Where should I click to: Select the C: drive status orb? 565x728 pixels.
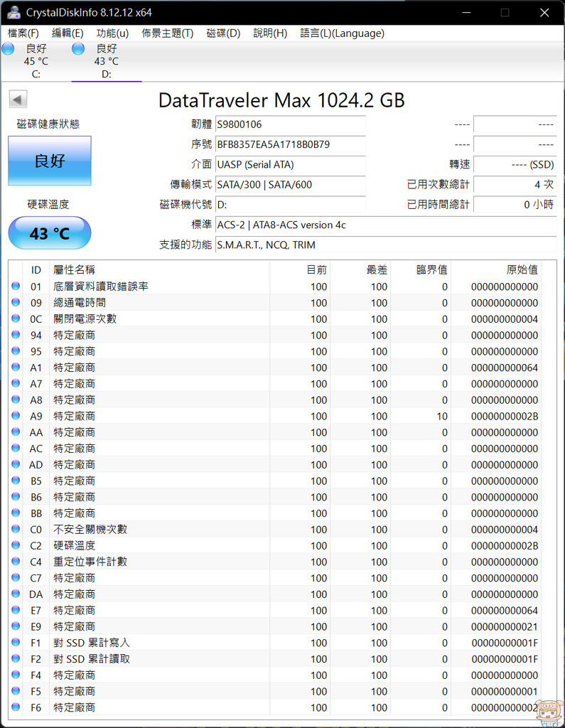pos(9,48)
